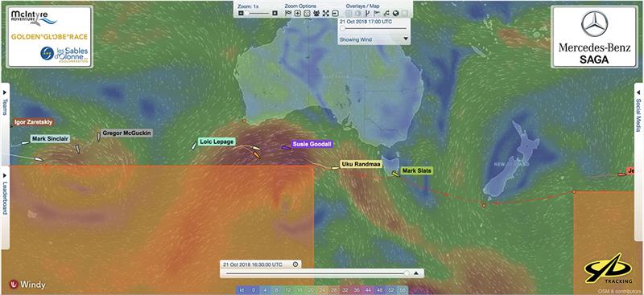Click the fit-all-boats zoom icon
Image resolution: width=644 pixels, height=295 pixels.
click(308, 13)
